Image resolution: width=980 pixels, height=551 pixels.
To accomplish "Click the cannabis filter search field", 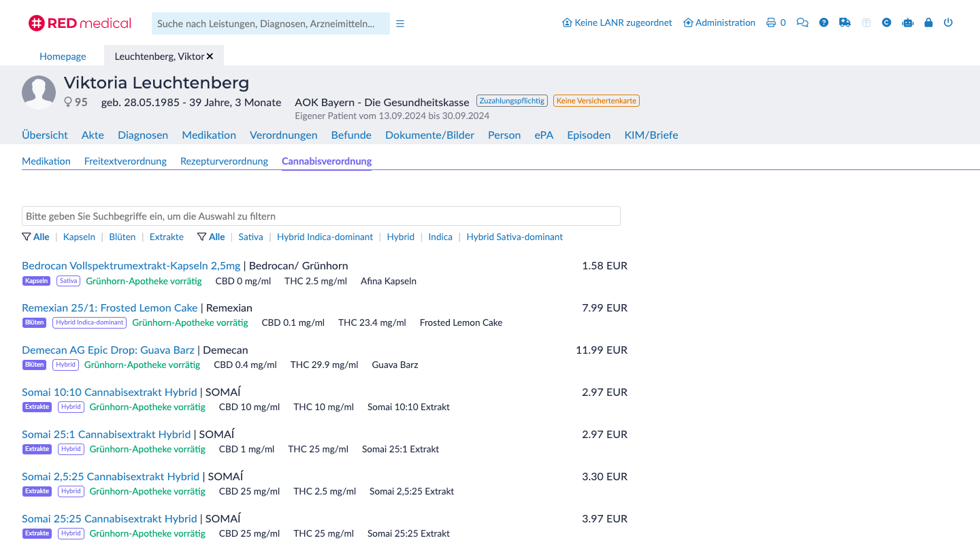I will point(321,216).
